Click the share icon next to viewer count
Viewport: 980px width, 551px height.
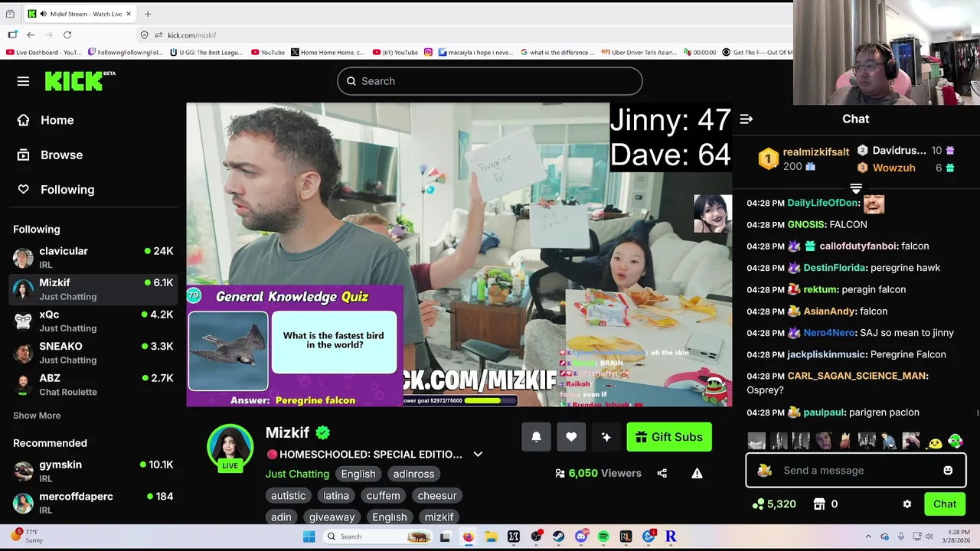click(x=662, y=474)
